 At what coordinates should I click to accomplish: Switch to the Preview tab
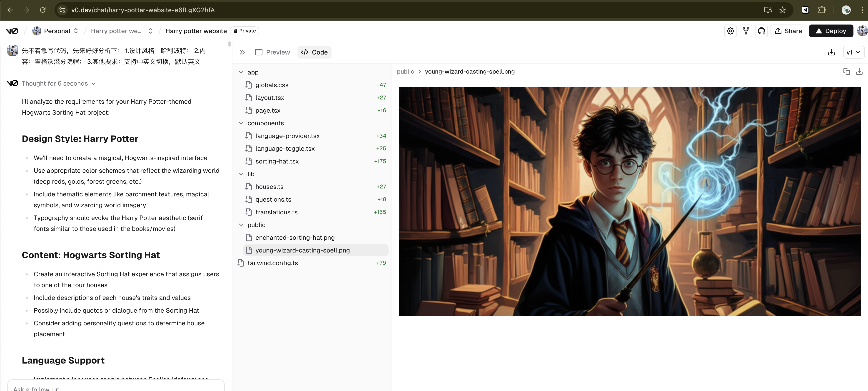(273, 52)
